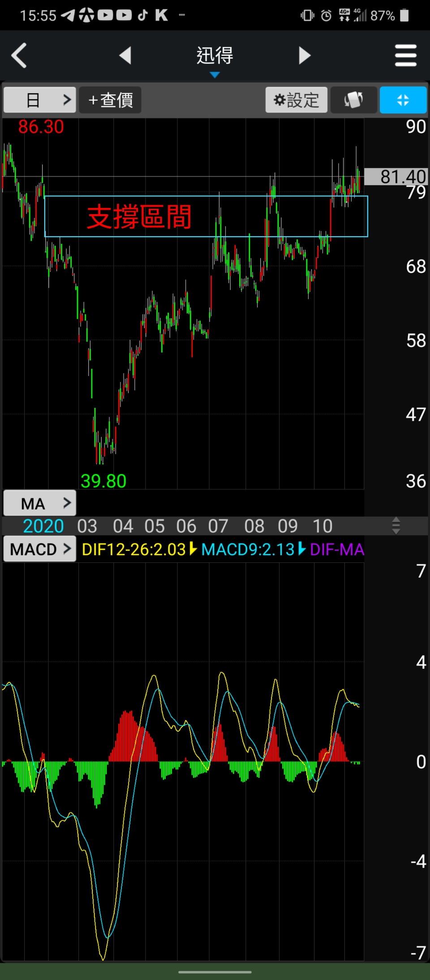Screen dimensions: 430x980
Task: Open the MACD indicator selector
Action: [40, 549]
